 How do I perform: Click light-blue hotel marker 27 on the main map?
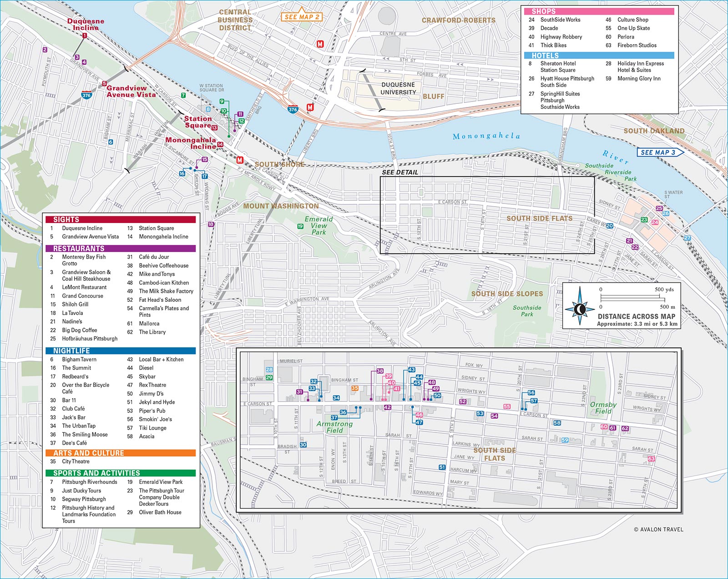[x=688, y=238]
